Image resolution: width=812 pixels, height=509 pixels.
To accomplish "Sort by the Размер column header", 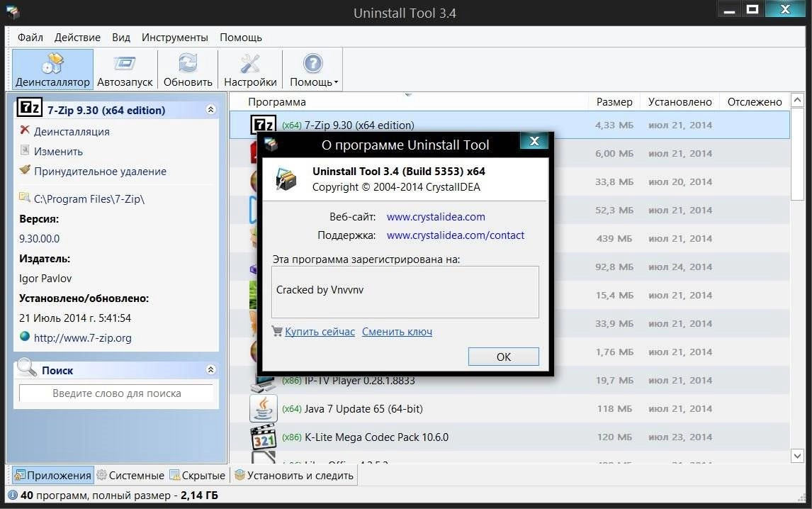I will (x=614, y=101).
